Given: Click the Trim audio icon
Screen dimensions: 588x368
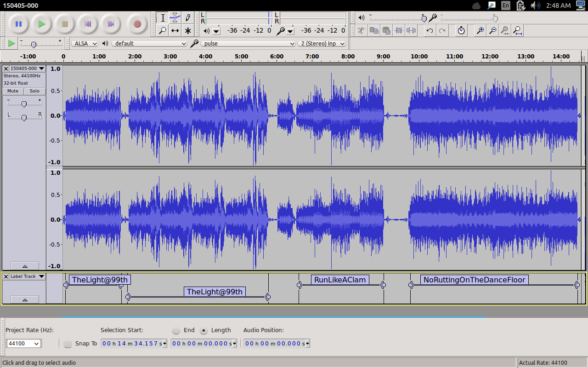Looking at the screenshot, I should 399,31.
